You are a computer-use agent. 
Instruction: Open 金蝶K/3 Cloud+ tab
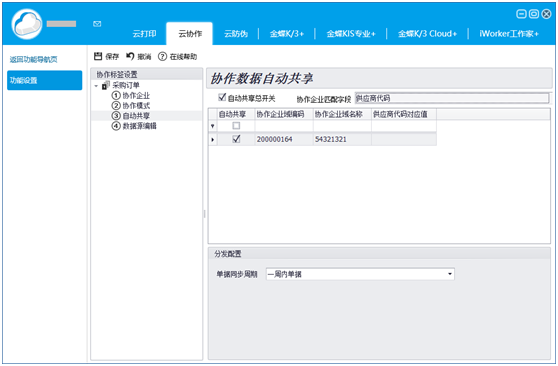click(427, 34)
